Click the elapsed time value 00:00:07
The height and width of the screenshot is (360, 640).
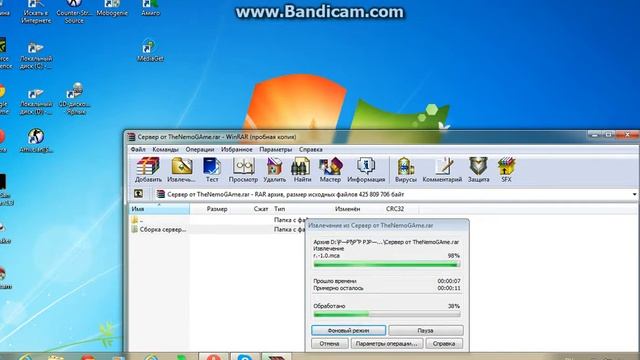[449, 281]
